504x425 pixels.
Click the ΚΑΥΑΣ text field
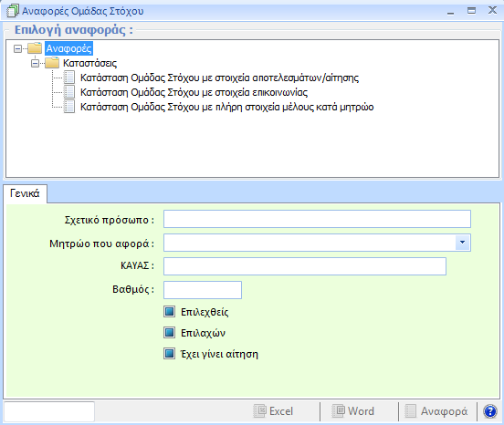point(305,266)
